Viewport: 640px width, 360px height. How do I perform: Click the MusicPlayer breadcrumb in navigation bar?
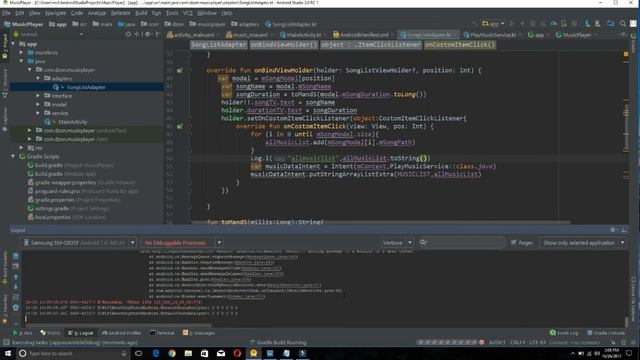click(24, 24)
